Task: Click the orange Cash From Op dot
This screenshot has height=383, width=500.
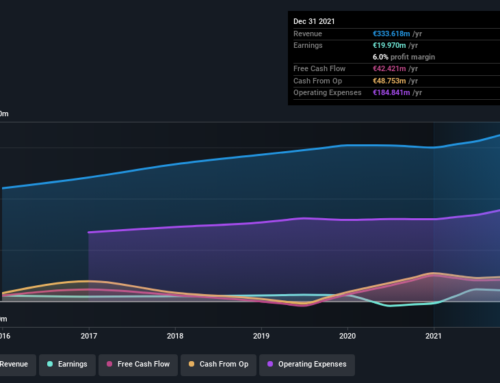Action: (191, 364)
